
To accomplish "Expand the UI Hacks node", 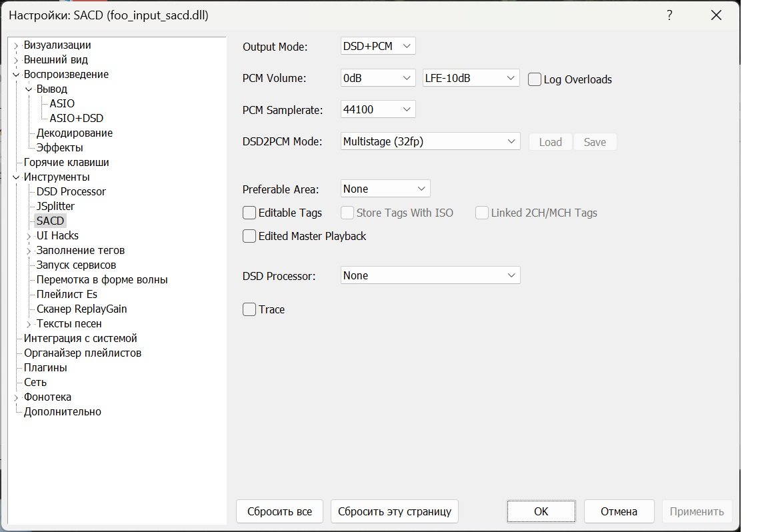I will point(29,236).
